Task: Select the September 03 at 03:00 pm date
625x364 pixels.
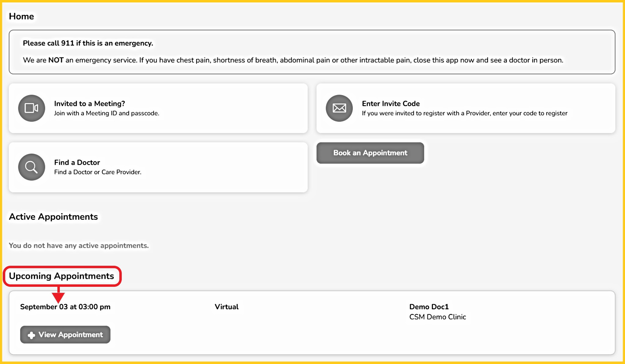Action: pyautogui.click(x=65, y=307)
